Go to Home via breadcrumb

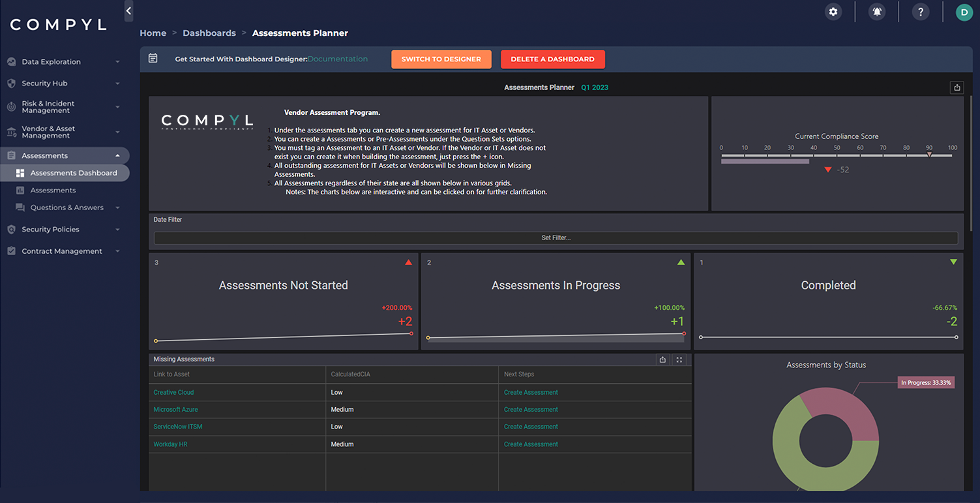click(x=153, y=33)
